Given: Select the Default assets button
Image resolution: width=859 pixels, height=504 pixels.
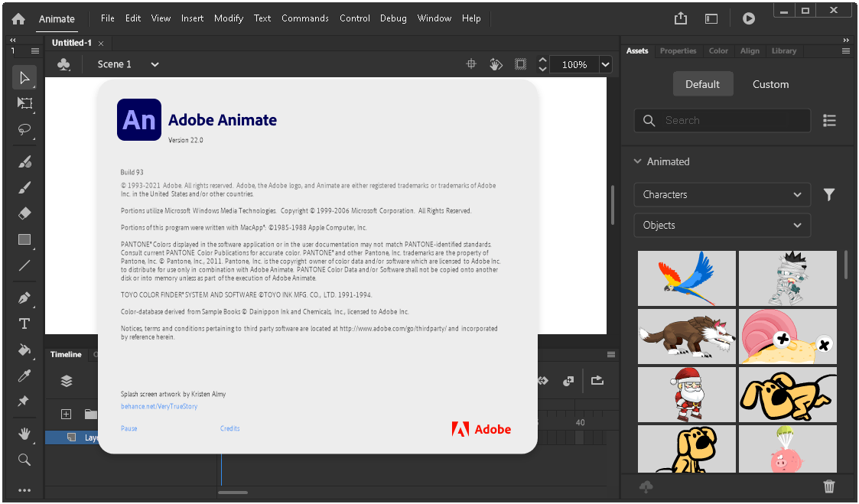Looking at the screenshot, I should tap(702, 84).
